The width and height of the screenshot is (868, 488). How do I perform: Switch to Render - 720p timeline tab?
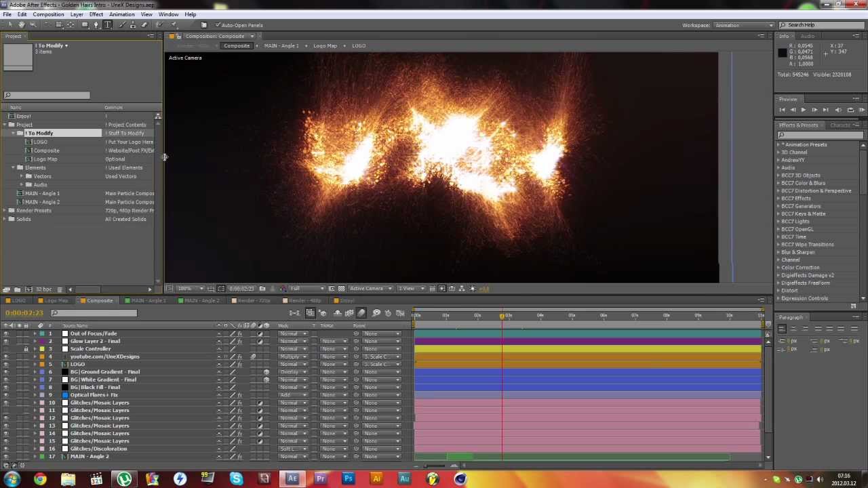pyautogui.click(x=252, y=300)
